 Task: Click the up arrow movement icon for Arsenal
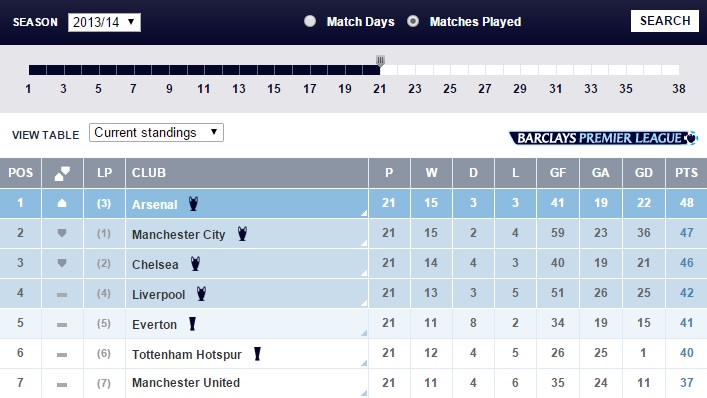[x=62, y=203]
